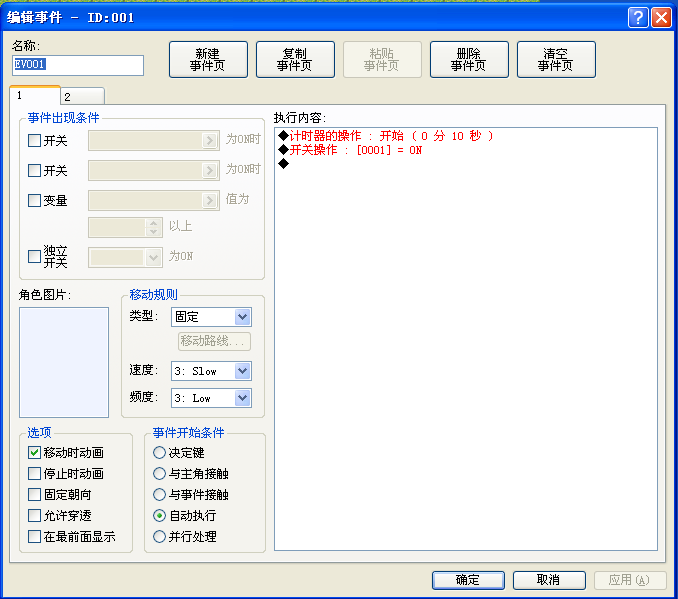Viewport: 678px width, 599px height.
Task: Enable the first 开关 condition checkbox
Action: 34,141
